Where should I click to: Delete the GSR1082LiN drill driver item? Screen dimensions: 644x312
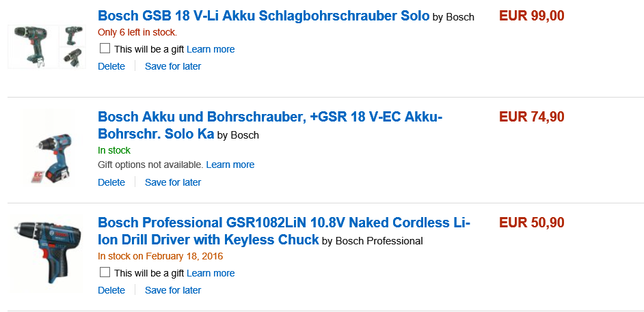click(x=111, y=290)
